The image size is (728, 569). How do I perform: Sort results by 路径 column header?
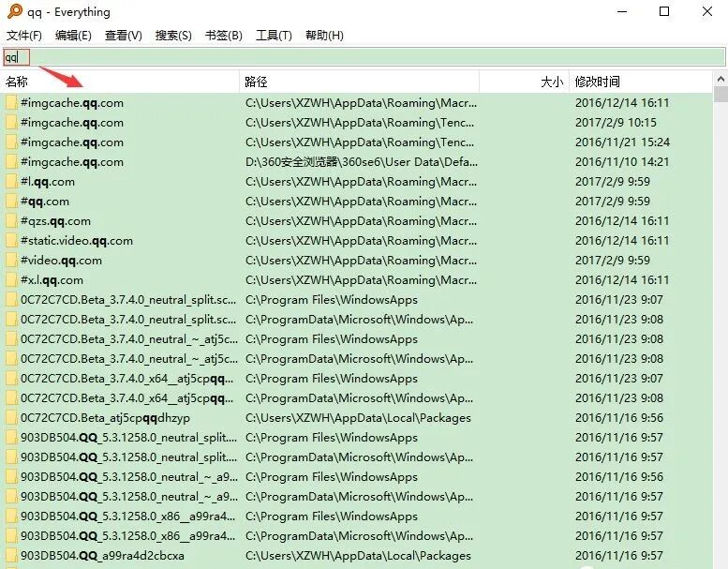pyautogui.click(x=360, y=82)
